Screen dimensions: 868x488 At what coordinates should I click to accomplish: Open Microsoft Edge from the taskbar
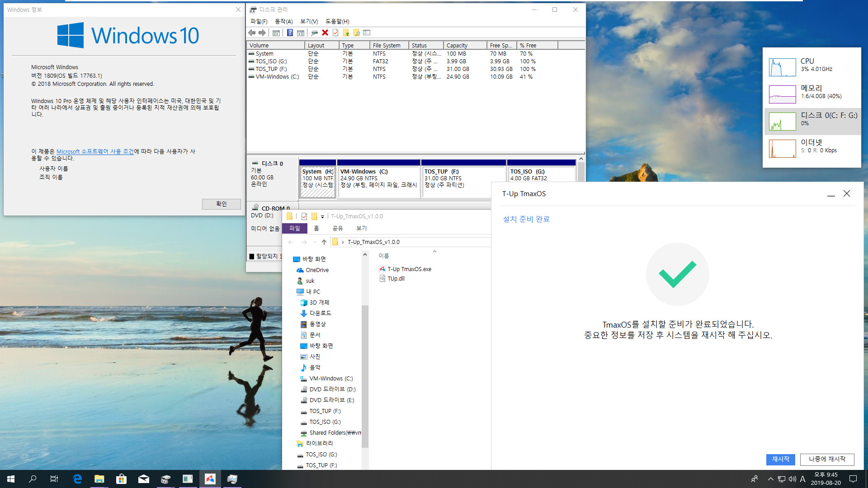pyautogui.click(x=77, y=479)
